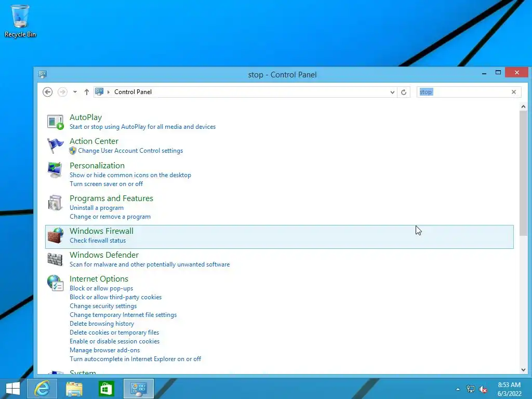Click the Control Panel breadcrumb in the address bar
532x399 pixels.
pyautogui.click(x=133, y=92)
